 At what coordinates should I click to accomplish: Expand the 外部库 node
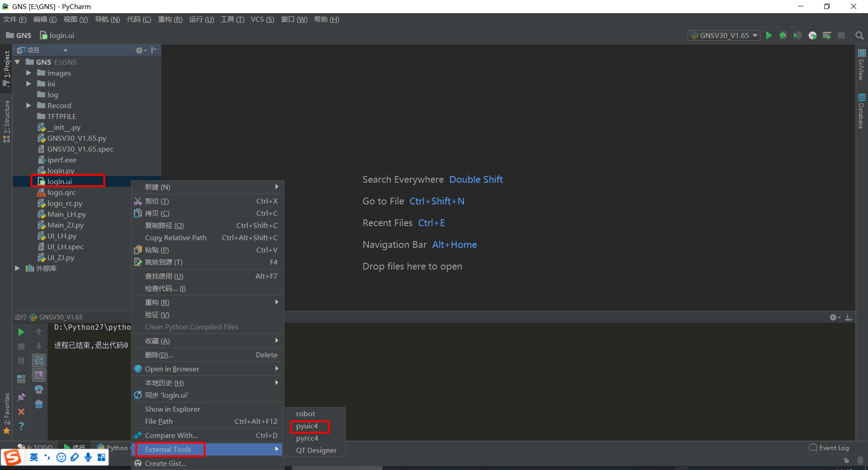point(17,268)
